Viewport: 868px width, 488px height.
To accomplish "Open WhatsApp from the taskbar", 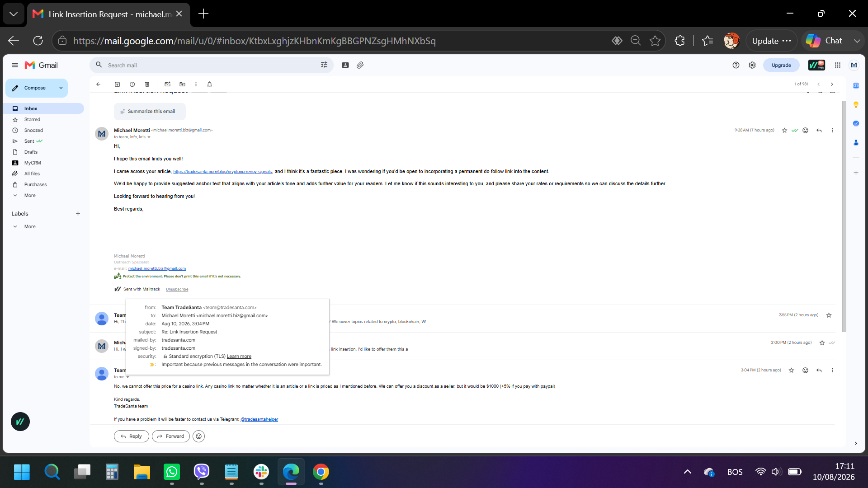I will pyautogui.click(x=172, y=472).
